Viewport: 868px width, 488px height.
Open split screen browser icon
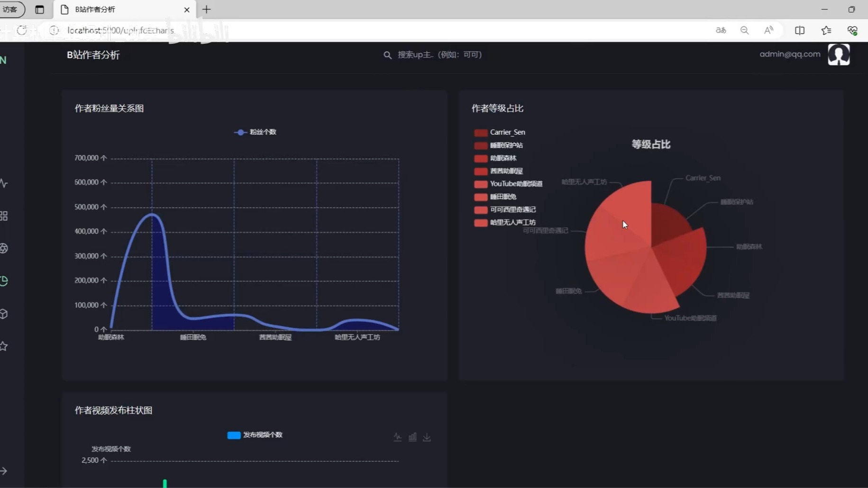tap(800, 30)
